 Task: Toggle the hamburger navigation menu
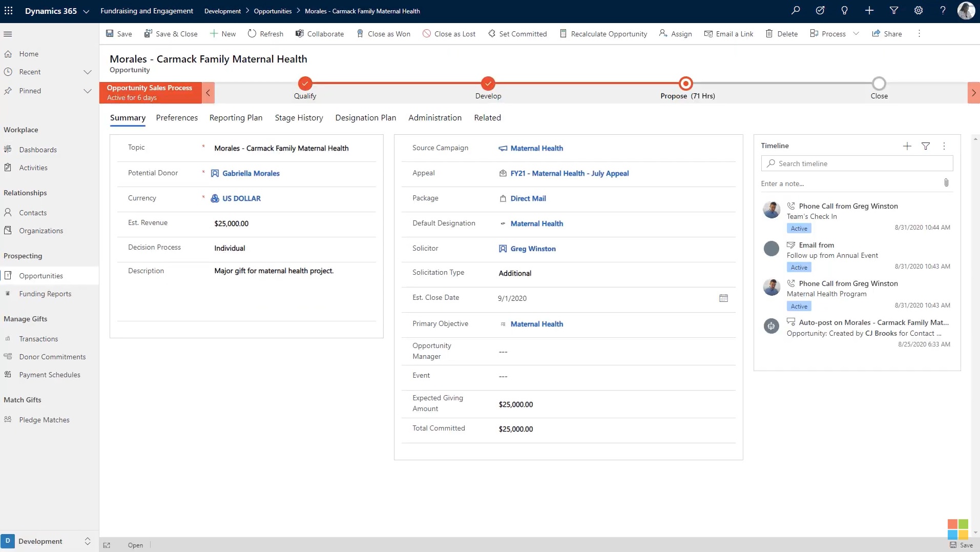tap(8, 34)
